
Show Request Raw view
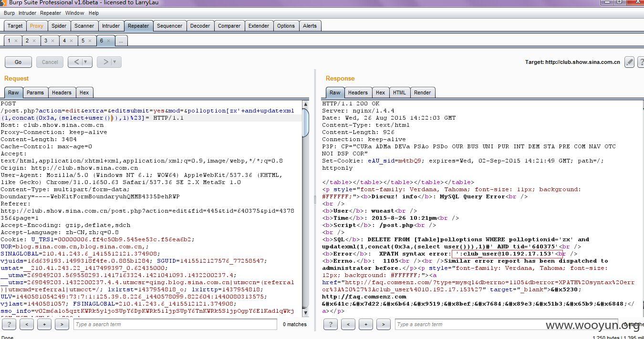click(13, 92)
